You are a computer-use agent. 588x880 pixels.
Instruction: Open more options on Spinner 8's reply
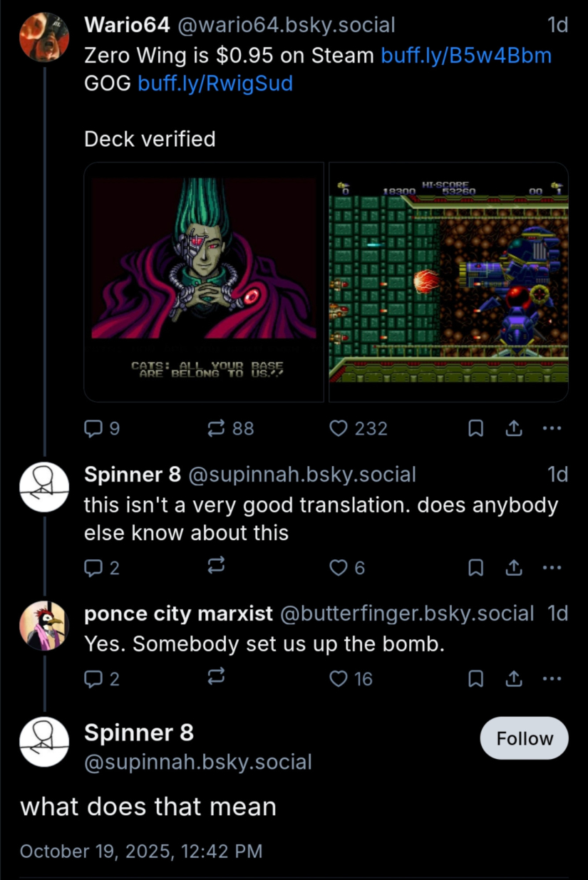(552, 567)
